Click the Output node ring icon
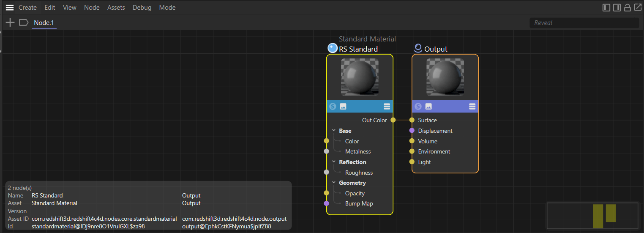 point(418,48)
